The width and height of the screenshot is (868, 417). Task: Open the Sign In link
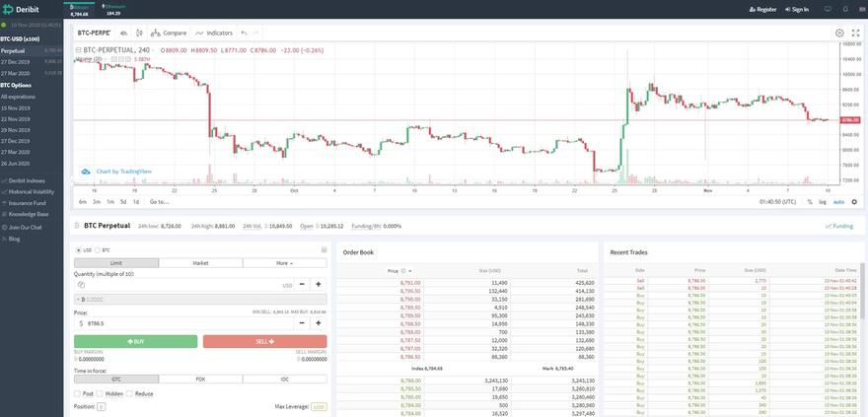[x=797, y=10]
